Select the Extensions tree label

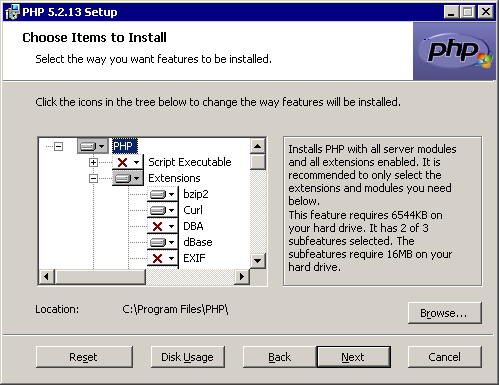174,178
